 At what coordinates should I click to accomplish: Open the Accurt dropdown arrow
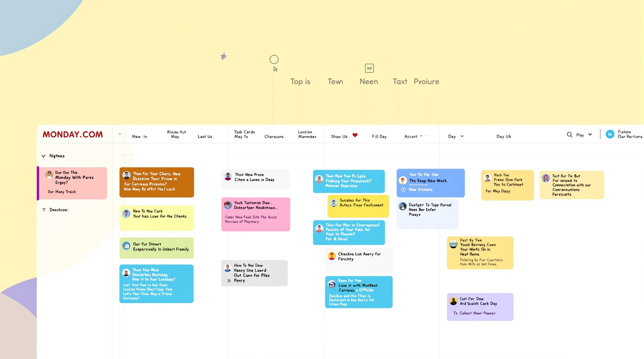pos(421,136)
